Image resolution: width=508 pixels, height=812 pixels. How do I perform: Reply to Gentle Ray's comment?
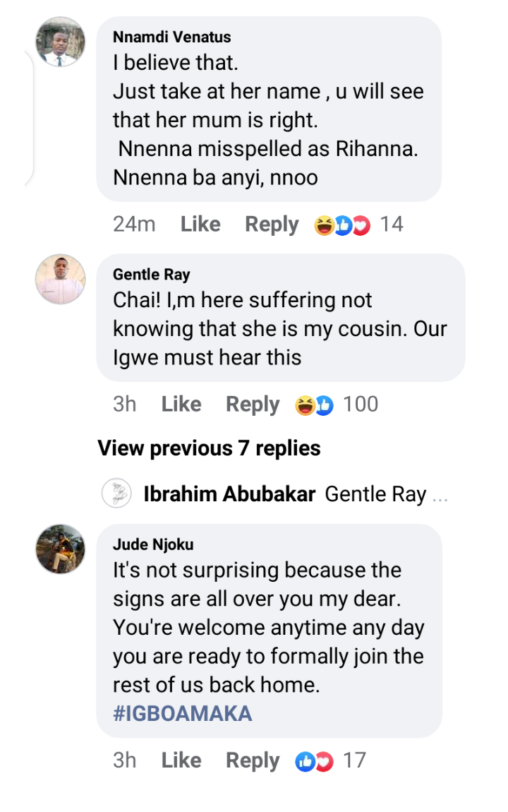[x=253, y=405]
